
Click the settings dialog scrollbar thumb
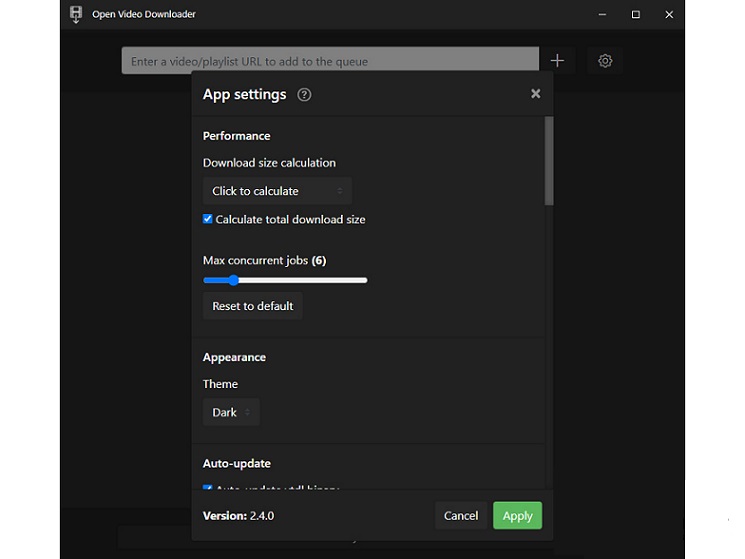click(549, 161)
